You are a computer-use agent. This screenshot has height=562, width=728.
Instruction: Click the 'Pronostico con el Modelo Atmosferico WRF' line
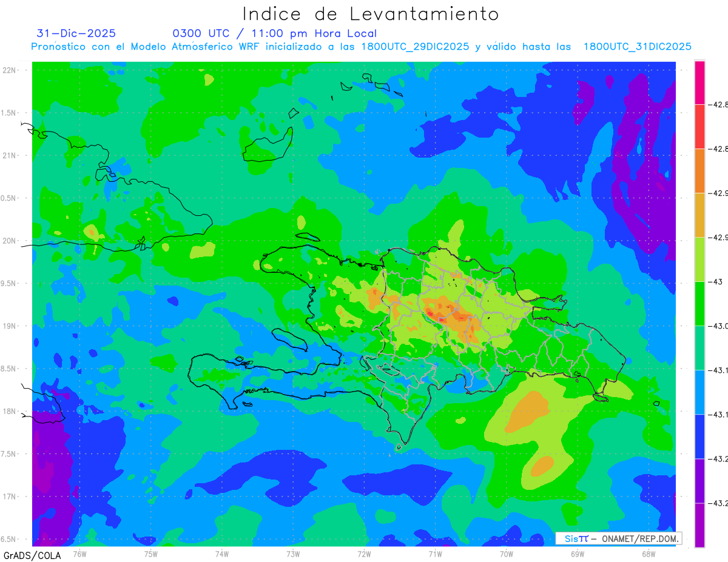click(x=361, y=47)
